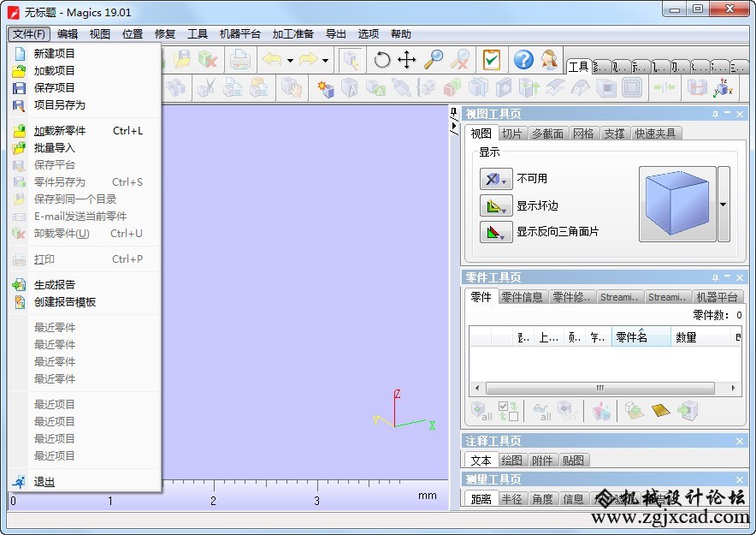Click the scissors cut icon
Viewport: 756px width, 535px height.
pos(206,88)
